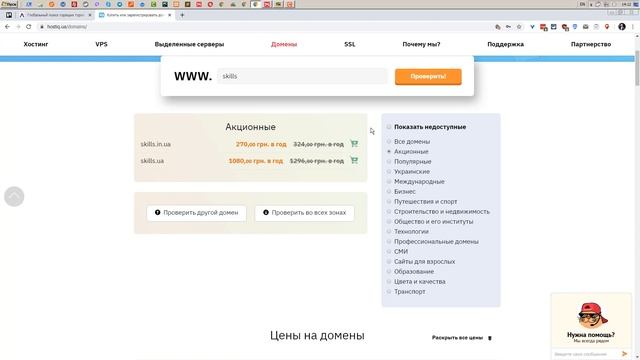Select 'Цвета и качества' radio option

(x=389, y=281)
